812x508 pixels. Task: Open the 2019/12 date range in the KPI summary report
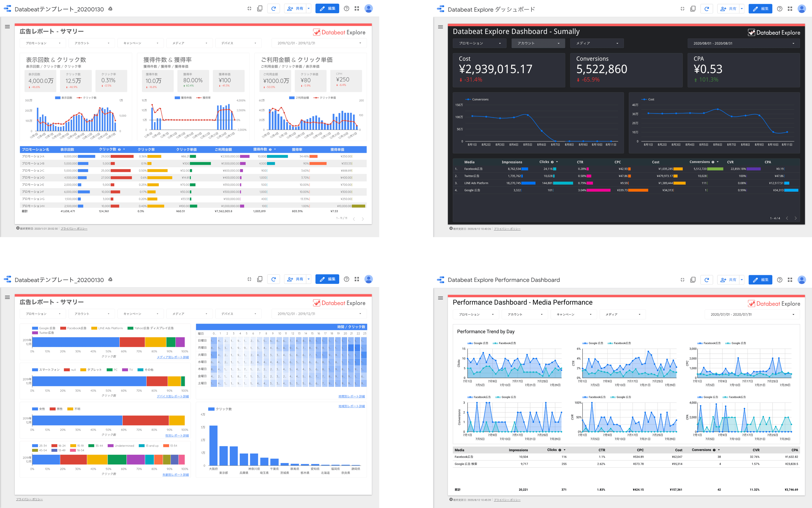coord(319,43)
